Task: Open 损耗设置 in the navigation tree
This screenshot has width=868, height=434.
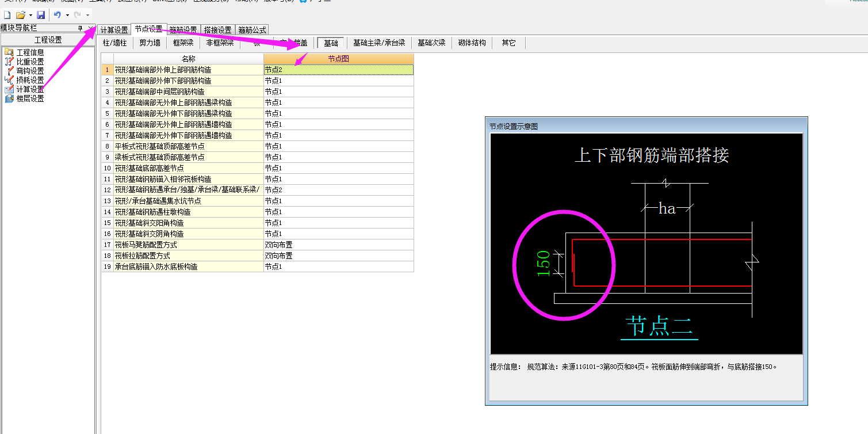Action: (30, 80)
